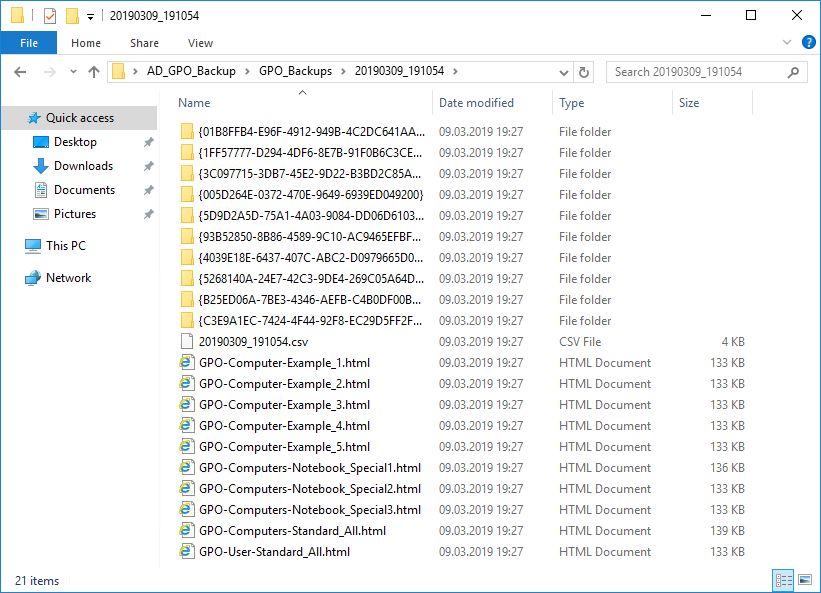This screenshot has height=593, width=821.
Task: Navigate to AD_GPO_Backup in breadcrumb
Action: click(x=191, y=71)
